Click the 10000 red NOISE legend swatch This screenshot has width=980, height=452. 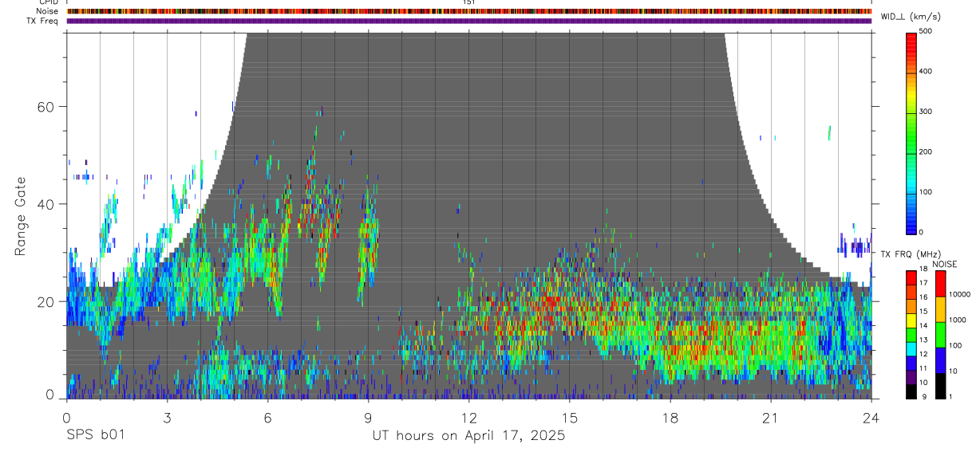tap(941, 284)
